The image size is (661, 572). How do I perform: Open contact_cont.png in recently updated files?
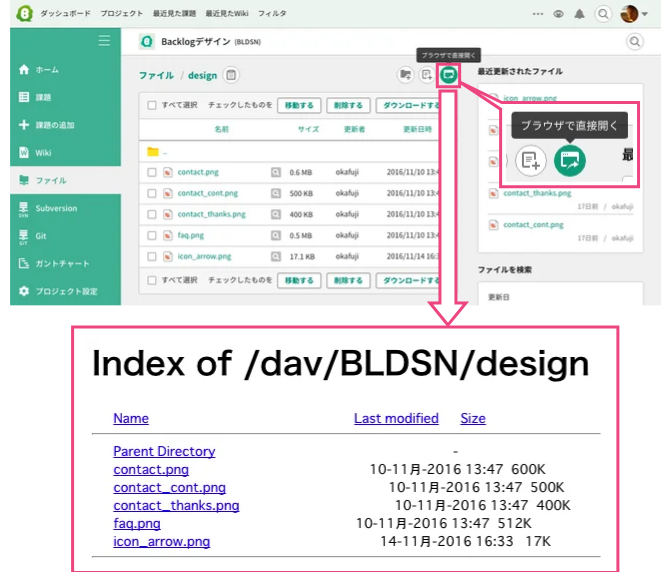coord(533,225)
